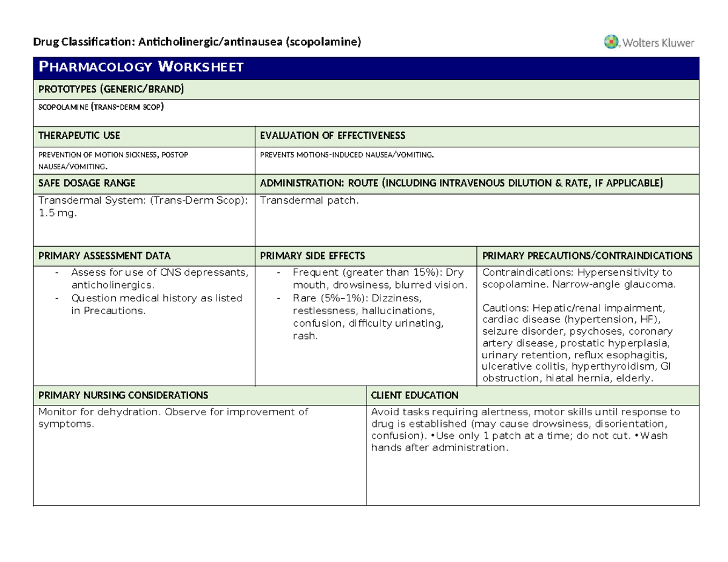The width and height of the screenshot is (728, 562).
Task: Click the Monitor for dehydration text cell
Action: (x=173, y=418)
